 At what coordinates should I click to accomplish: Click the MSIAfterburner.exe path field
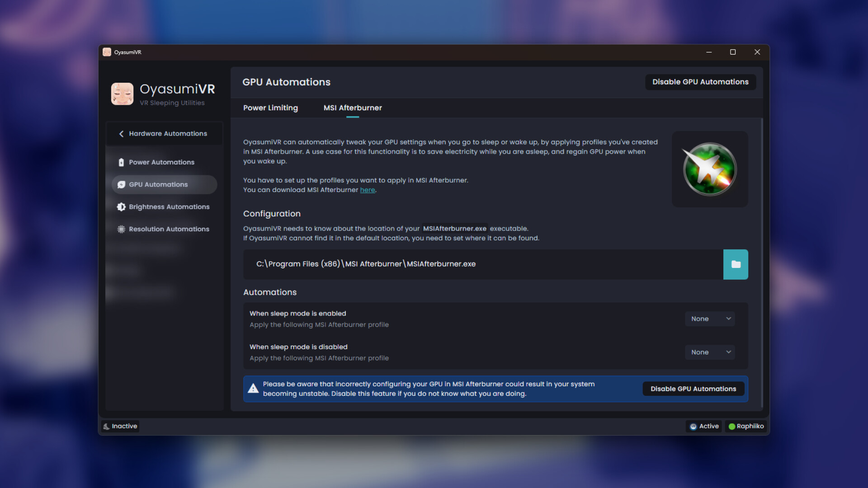[x=407, y=264]
